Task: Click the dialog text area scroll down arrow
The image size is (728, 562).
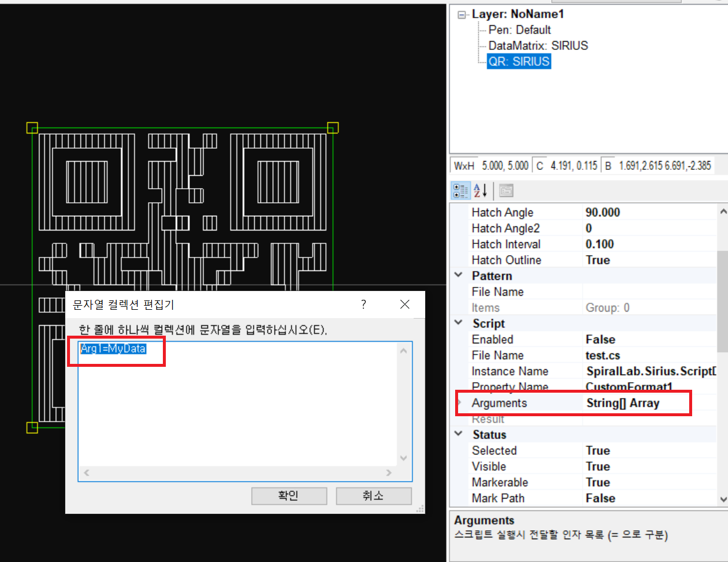Action: pos(403,459)
